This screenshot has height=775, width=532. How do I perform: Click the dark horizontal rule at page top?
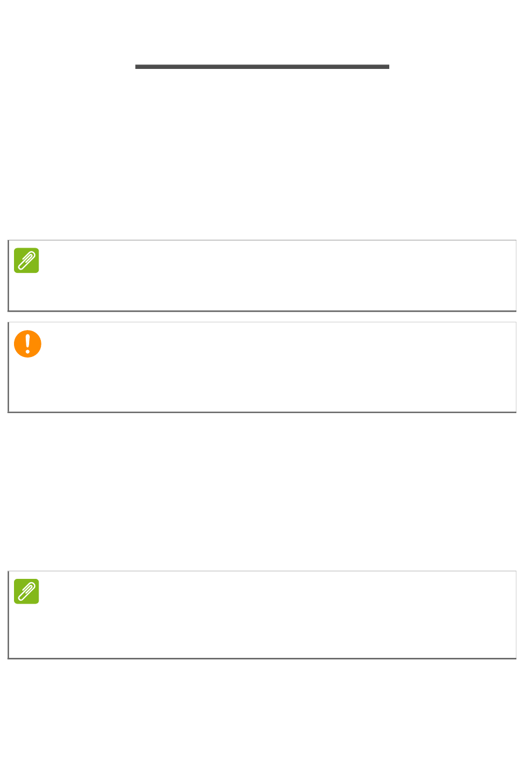262,67
